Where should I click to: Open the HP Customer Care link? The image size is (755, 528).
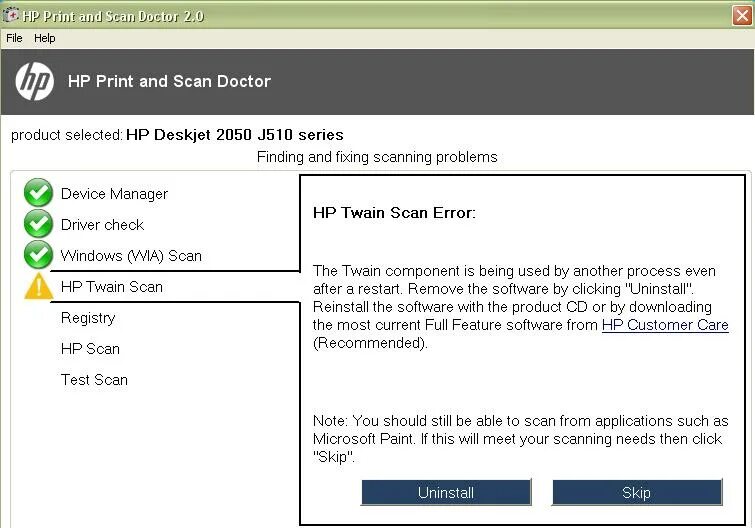(x=665, y=325)
